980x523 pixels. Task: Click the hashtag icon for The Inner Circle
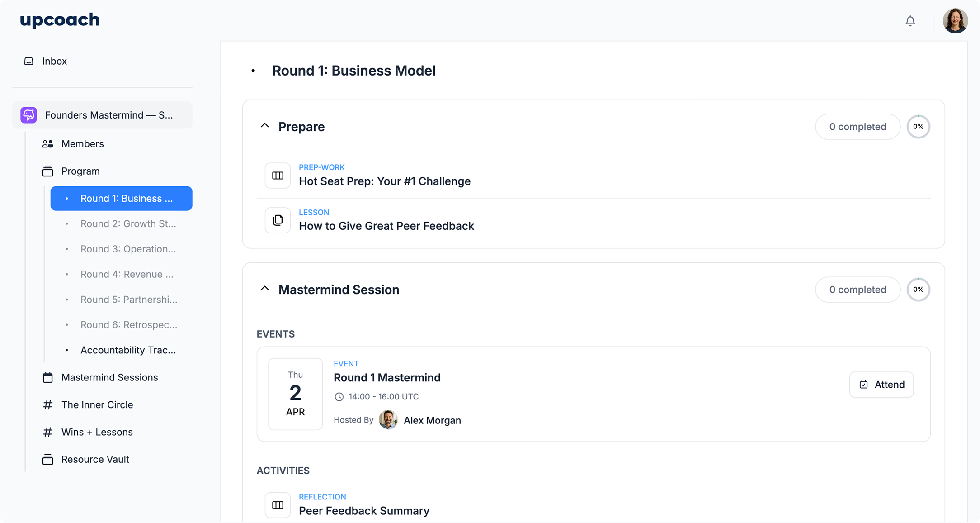click(47, 405)
